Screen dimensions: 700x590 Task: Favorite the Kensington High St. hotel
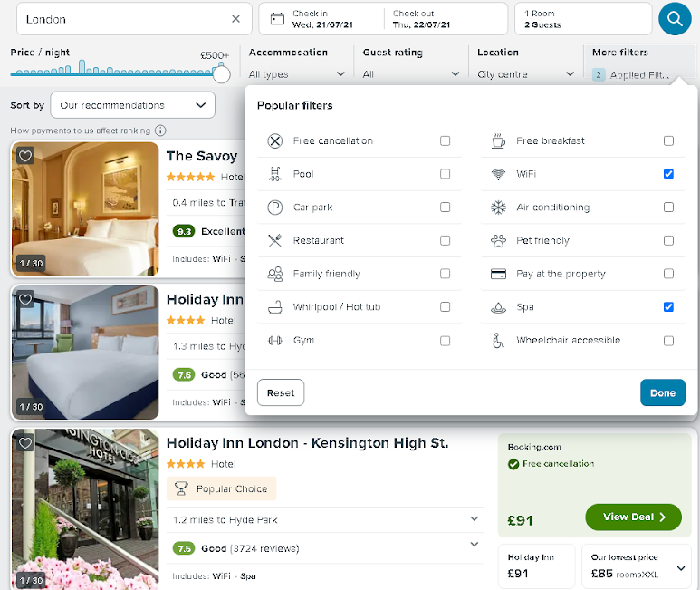pos(25,442)
